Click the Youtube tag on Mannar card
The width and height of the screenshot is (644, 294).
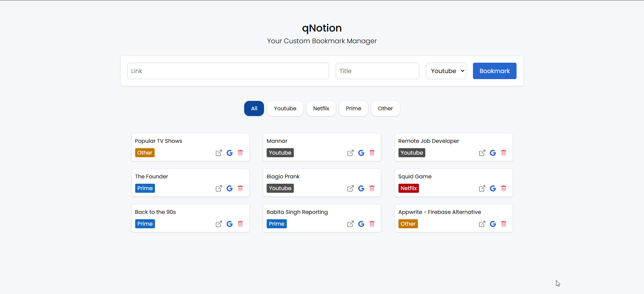[280, 153]
